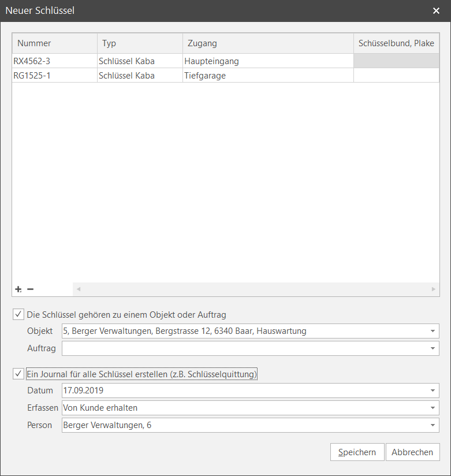Click the plus icon to add a key row
451x476 pixels.
click(18, 289)
